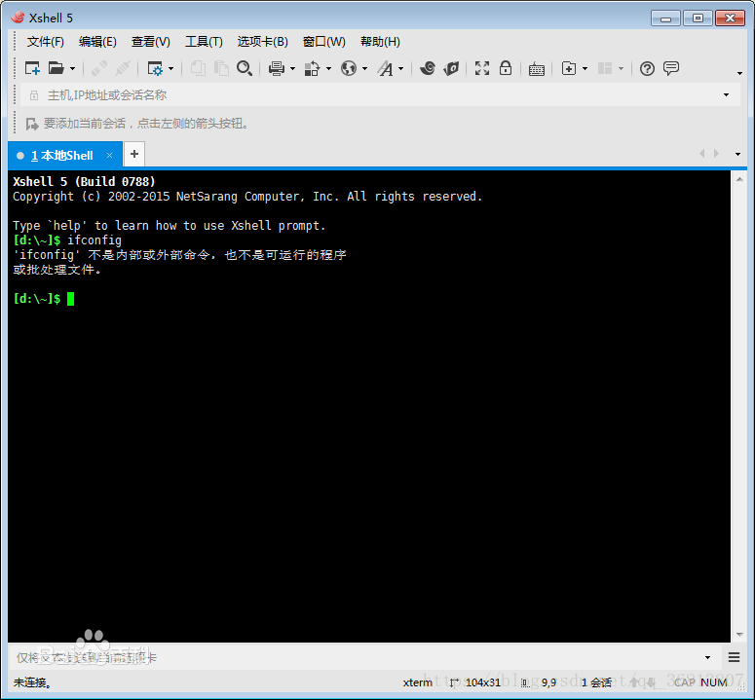Click the Disconnect icon in toolbar

coord(123,68)
